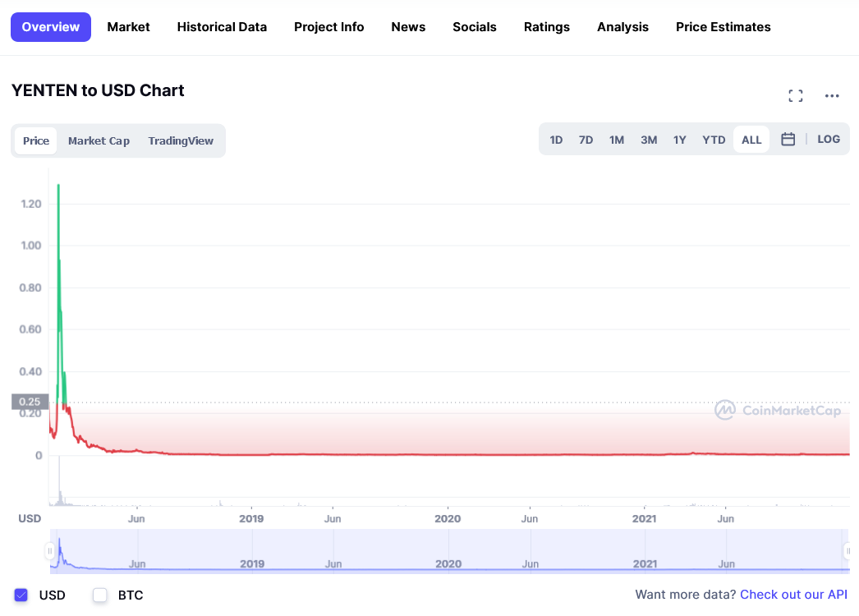Click the 0.25 price marker label

30,402
